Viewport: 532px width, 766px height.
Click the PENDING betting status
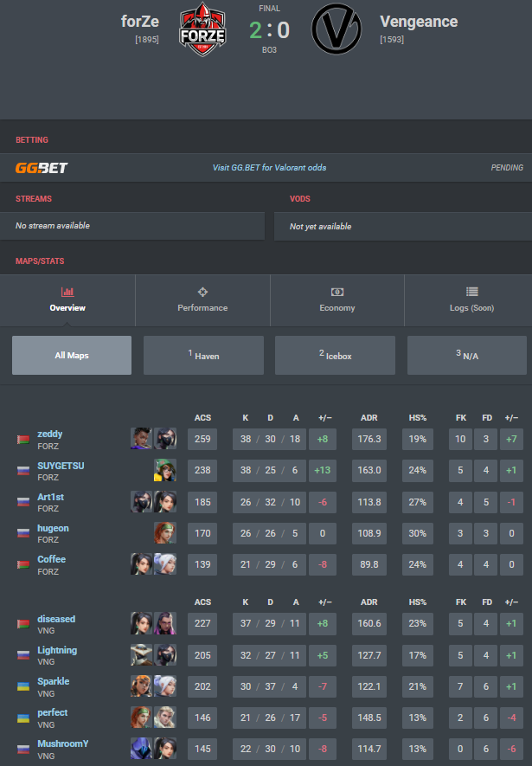507,168
